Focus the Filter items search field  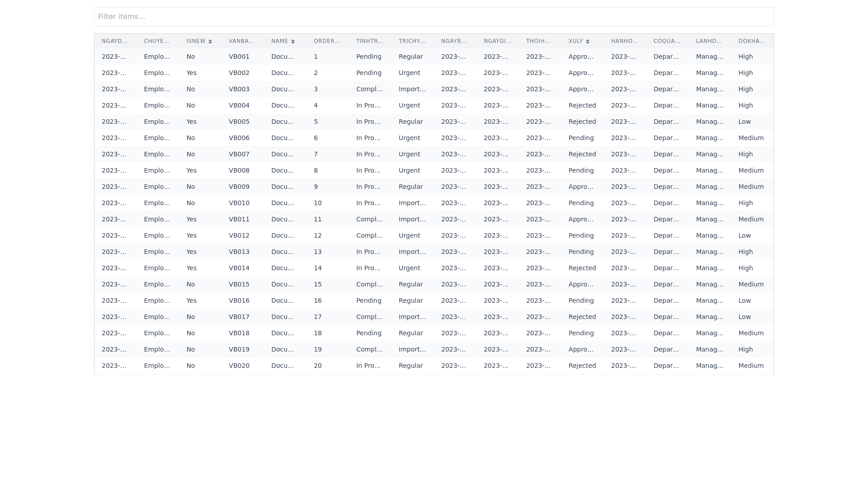(434, 17)
